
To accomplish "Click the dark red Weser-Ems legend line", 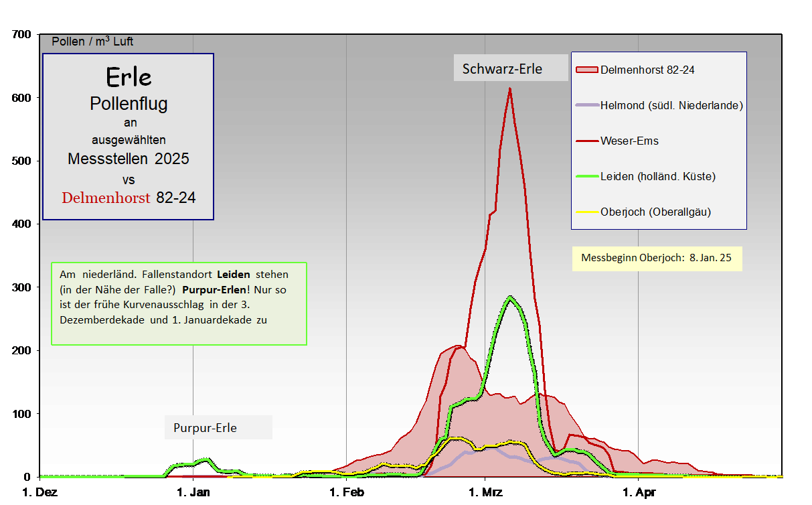I will (x=586, y=141).
